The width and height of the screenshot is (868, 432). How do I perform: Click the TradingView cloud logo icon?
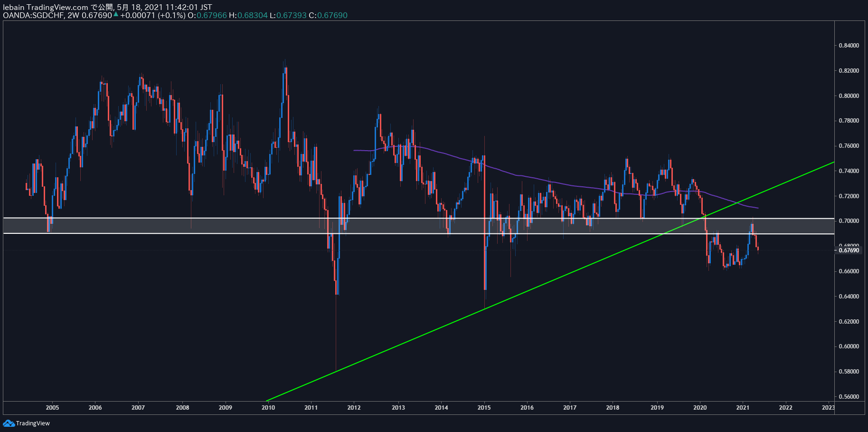9,423
